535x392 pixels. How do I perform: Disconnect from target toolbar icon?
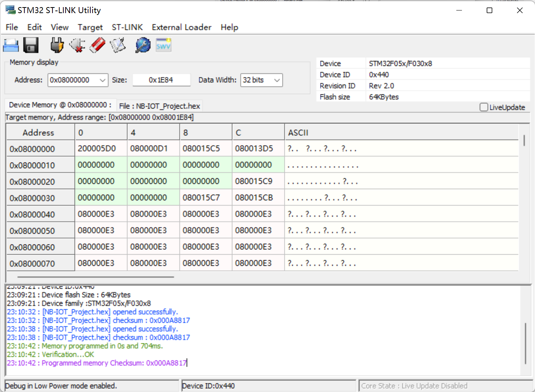[x=77, y=46]
